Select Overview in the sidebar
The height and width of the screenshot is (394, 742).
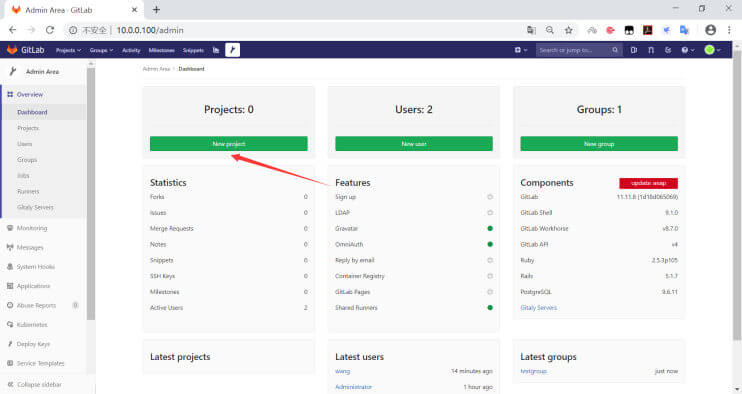[30, 95]
